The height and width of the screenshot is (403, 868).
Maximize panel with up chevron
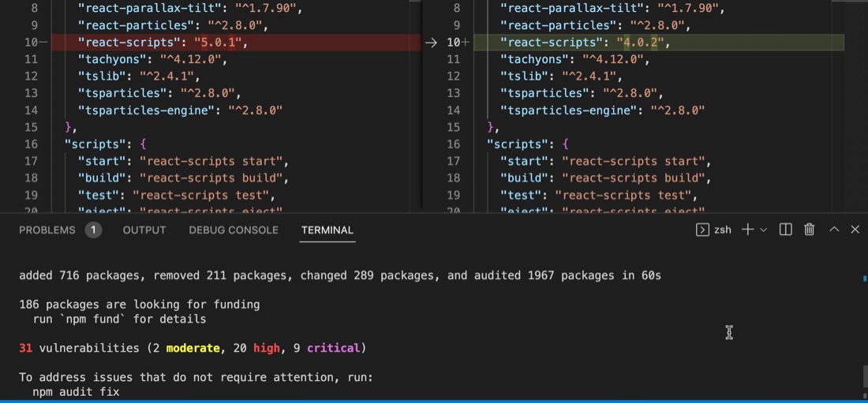click(834, 229)
